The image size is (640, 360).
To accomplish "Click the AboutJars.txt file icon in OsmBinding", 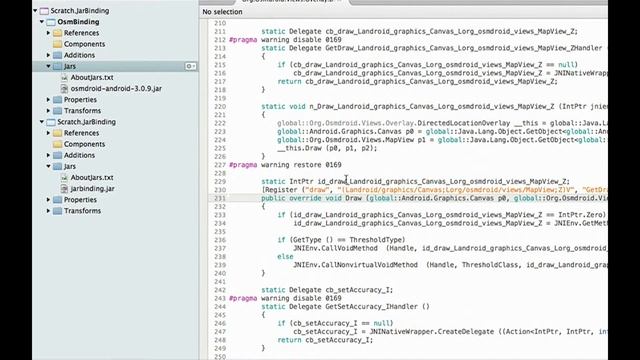I will point(64,77).
